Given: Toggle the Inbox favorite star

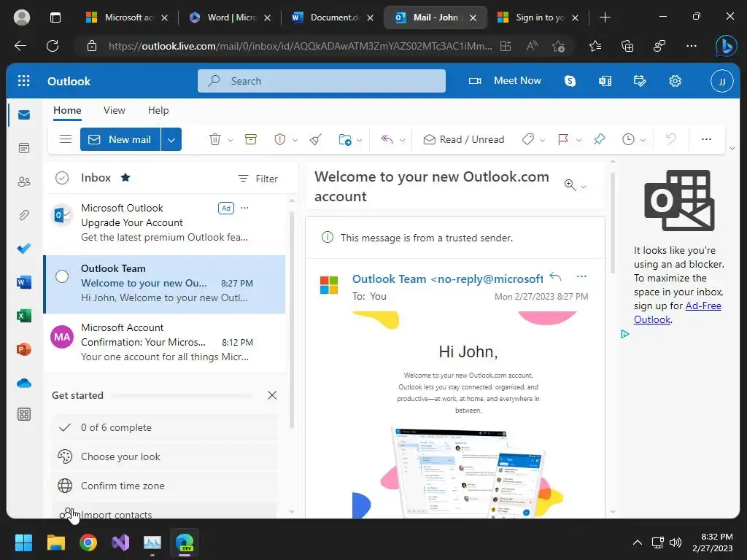Looking at the screenshot, I should click(125, 178).
